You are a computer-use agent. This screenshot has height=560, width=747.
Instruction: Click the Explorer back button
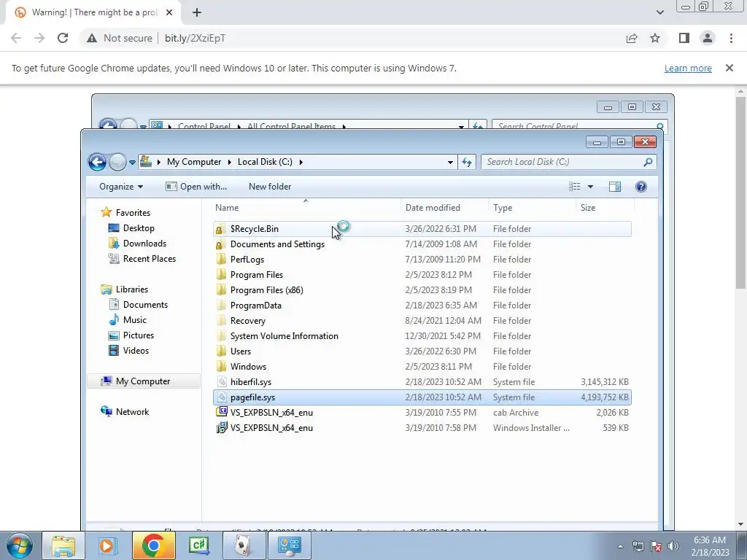point(97,163)
